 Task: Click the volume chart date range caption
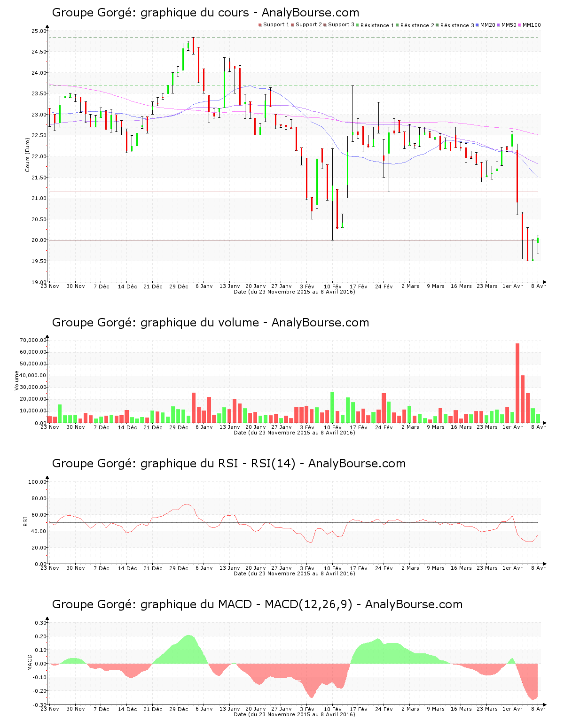point(294,433)
